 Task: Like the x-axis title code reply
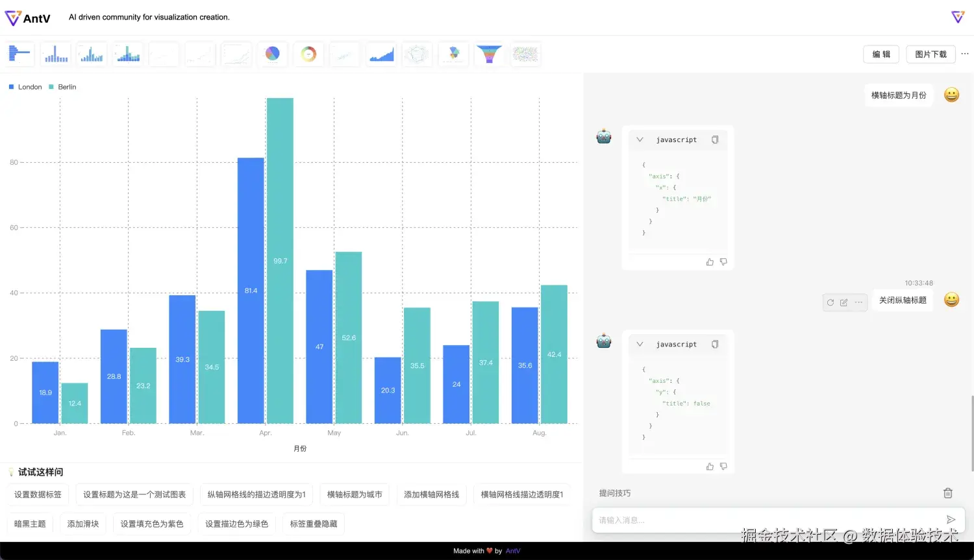710,262
